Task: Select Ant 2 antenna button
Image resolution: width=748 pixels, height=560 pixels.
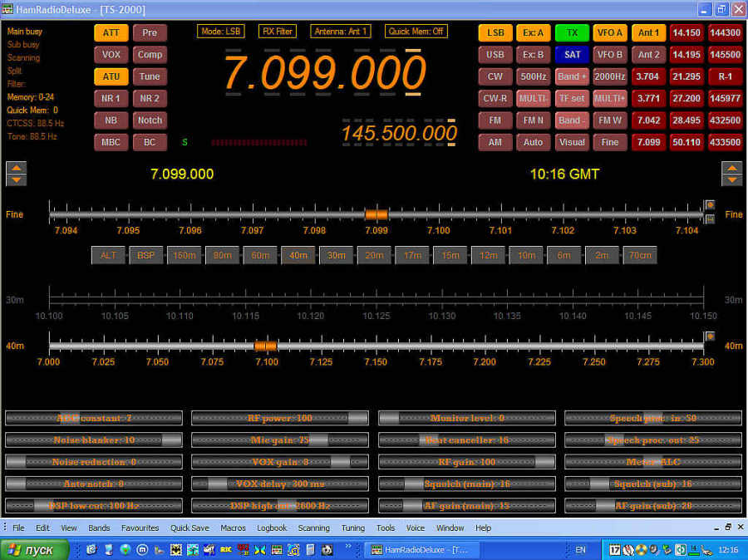Action: 649,54
